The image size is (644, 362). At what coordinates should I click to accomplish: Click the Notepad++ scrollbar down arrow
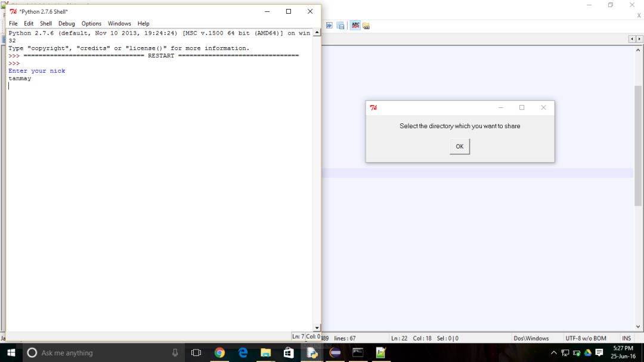point(638,327)
